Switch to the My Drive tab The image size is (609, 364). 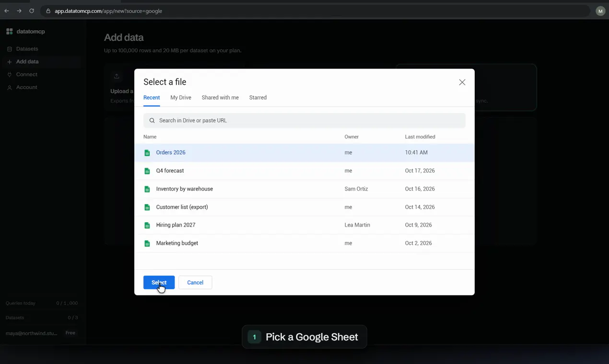[x=181, y=98]
